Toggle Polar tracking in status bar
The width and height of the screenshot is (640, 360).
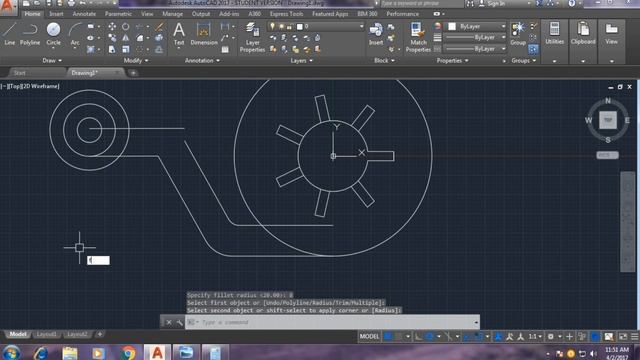pyautogui.click(x=429, y=337)
